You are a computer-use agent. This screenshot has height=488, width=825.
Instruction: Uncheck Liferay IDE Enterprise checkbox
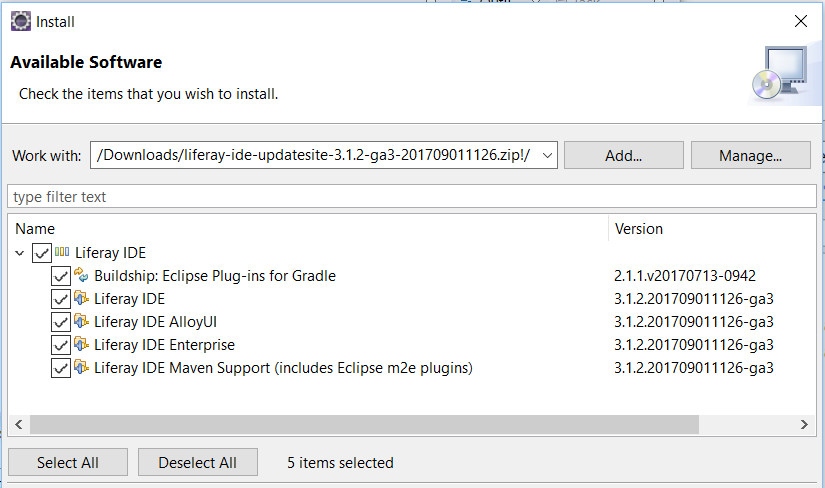[x=61, y=345]
